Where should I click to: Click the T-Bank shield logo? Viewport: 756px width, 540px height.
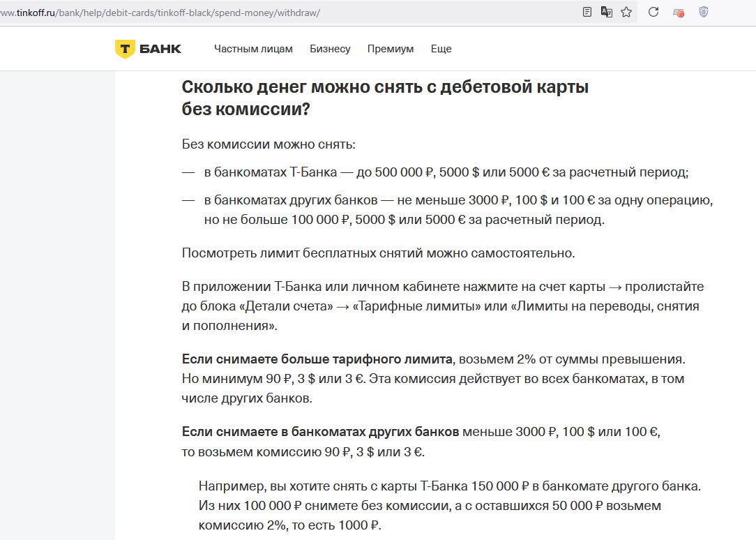point(125,49)
